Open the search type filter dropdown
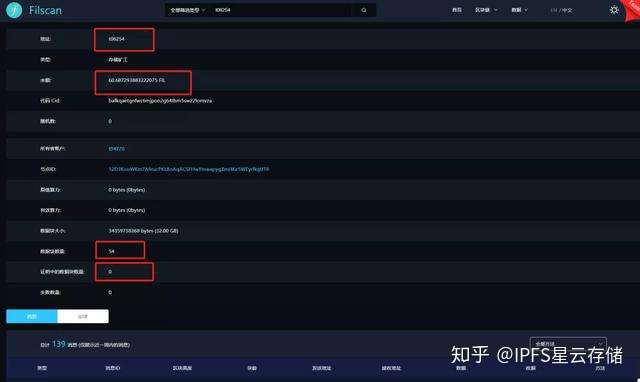 (x=187, y=10)
